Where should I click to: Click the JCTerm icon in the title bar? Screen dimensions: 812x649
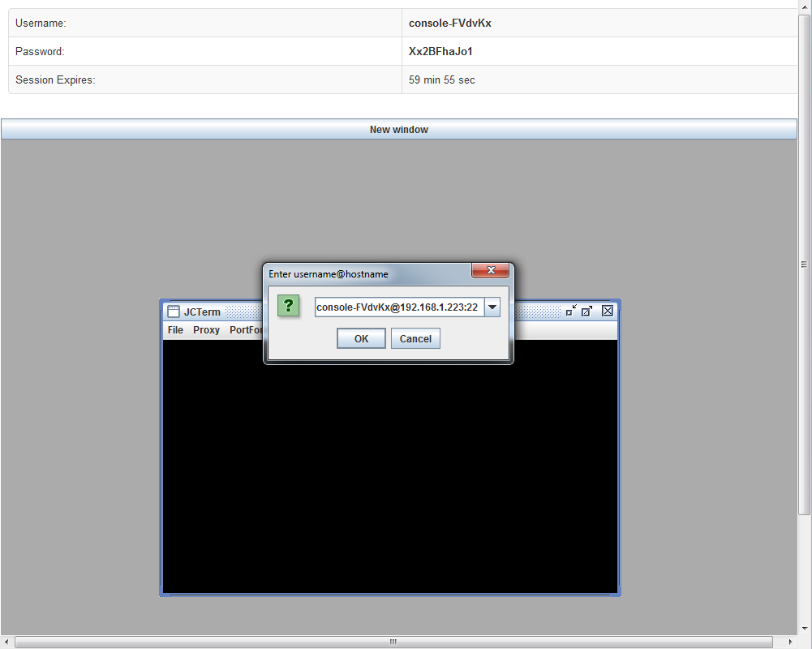pos(173,312)
